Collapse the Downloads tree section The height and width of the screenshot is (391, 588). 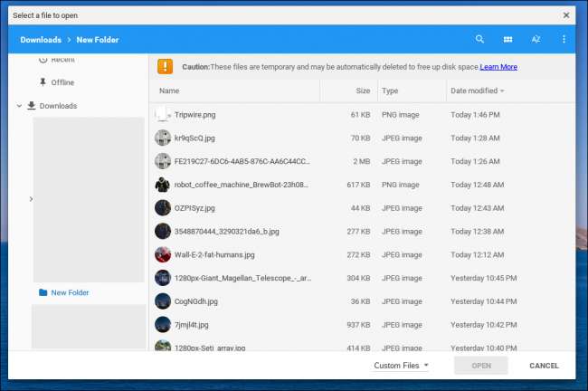[18, 106]
